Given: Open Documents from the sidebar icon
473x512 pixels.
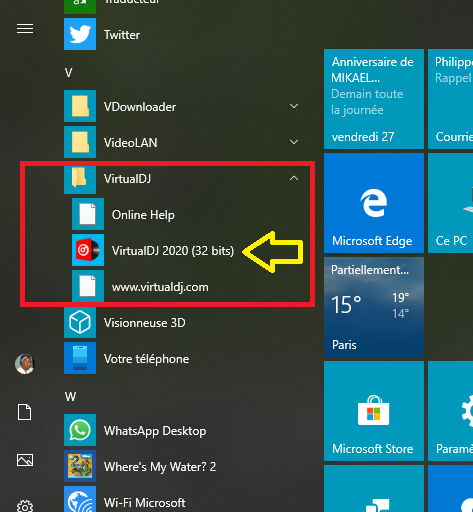Looking at the screenshot, I should pos(25,412).
